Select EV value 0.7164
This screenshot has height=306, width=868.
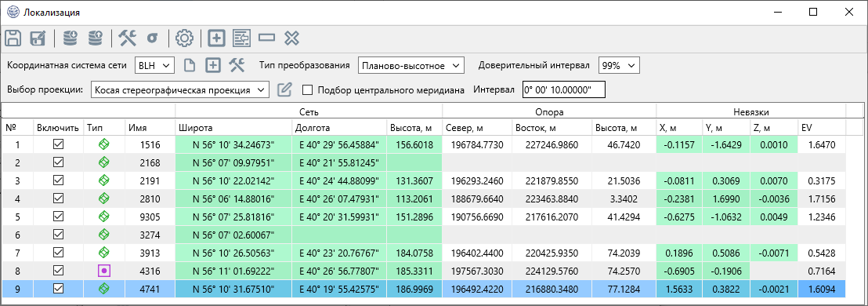pos(822,271)
